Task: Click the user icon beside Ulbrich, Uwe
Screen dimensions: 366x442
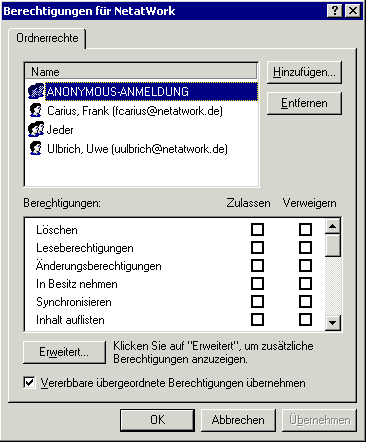Action: (x=36, y=148)
